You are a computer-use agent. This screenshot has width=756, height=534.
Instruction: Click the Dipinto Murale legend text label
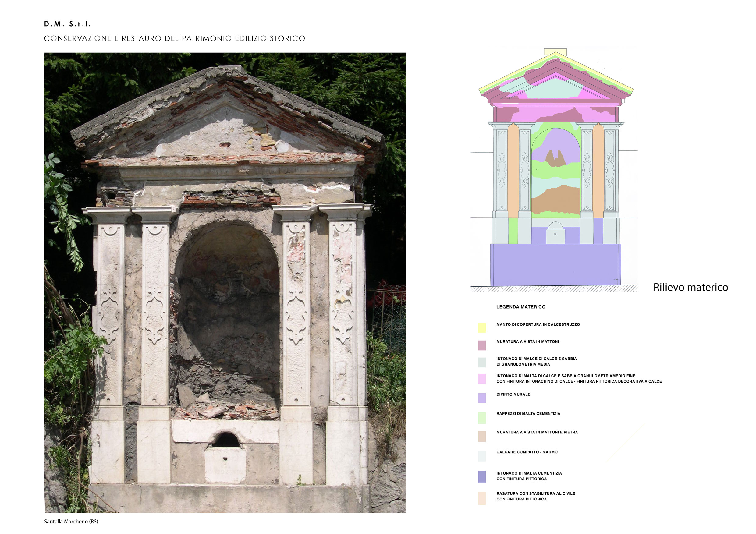pyautogui.click(x=513, y=394)
